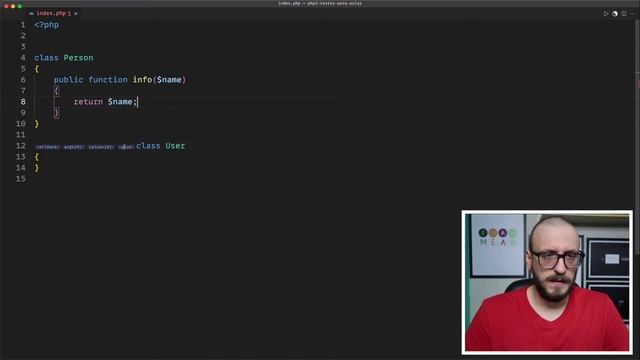Click the closing brace on line 10
Screen dimensions: 640x360
click(37, 124)
